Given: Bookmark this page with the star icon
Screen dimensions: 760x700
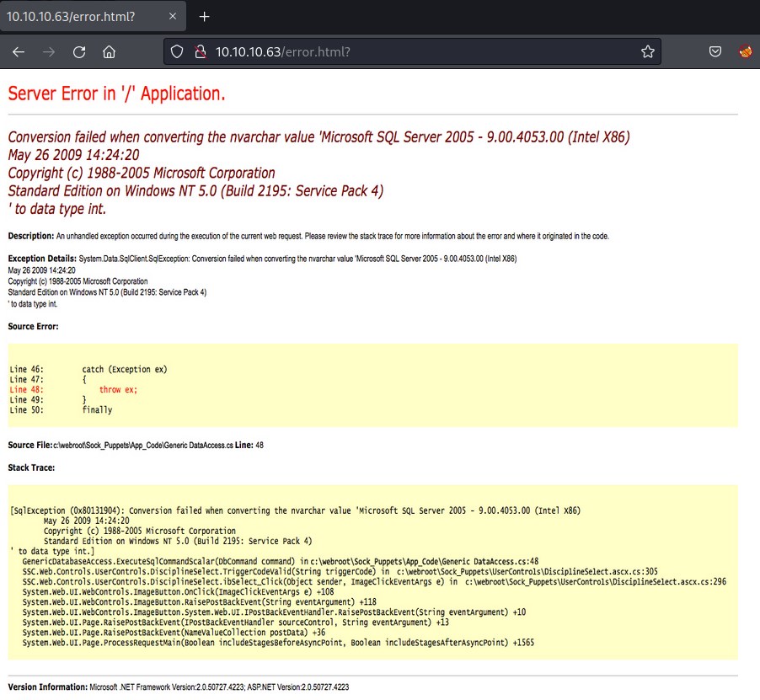Looking at the screenshot, I should pos(647,51).
